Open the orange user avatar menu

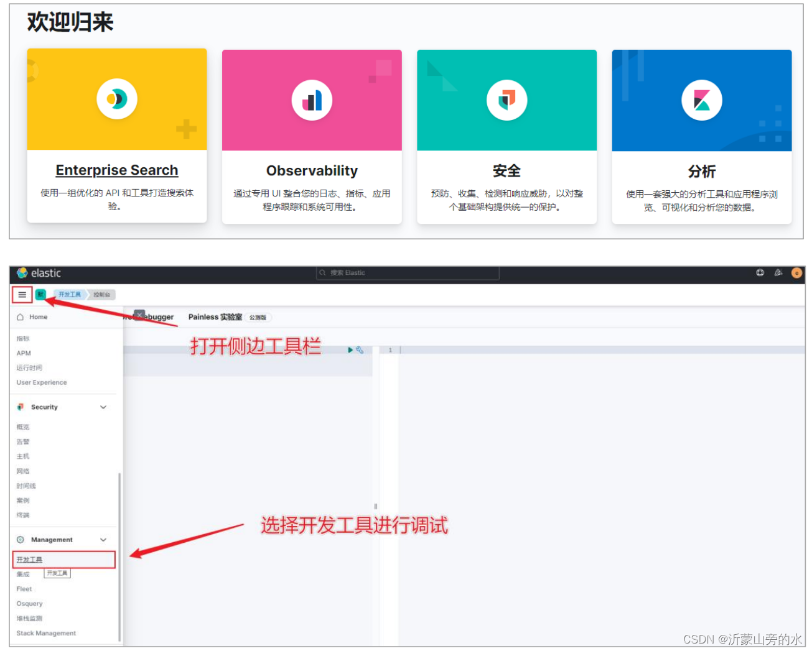pyautogui.click(x=796, y=273)
